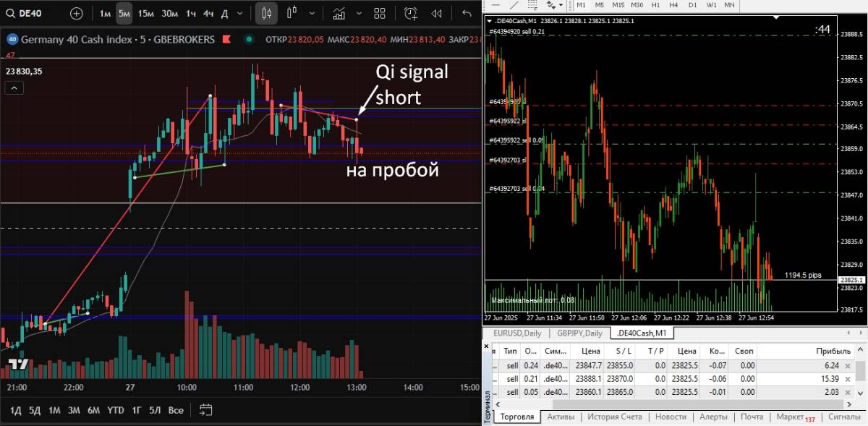
Task: Switch MetaTrader chart to H1
Action: coord(656,5)
